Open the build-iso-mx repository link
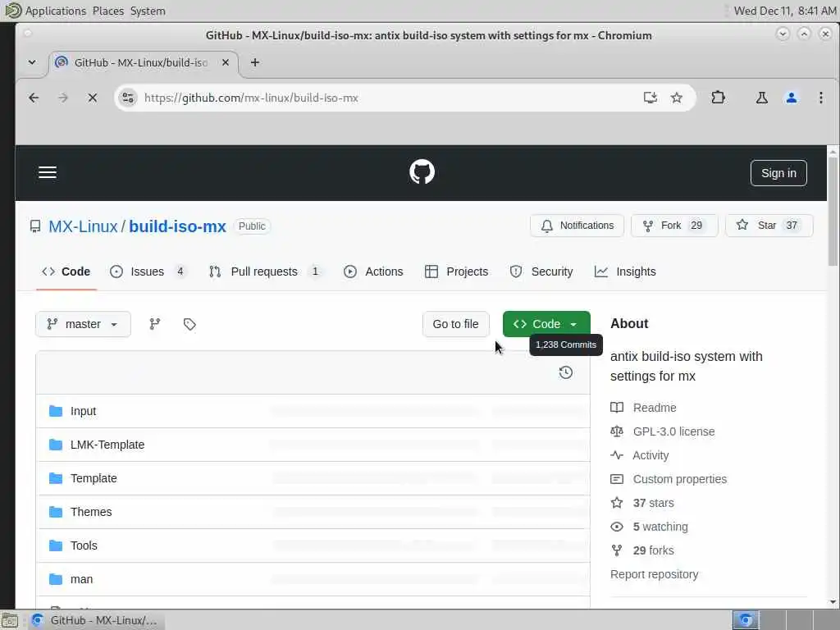 (177, 226)
